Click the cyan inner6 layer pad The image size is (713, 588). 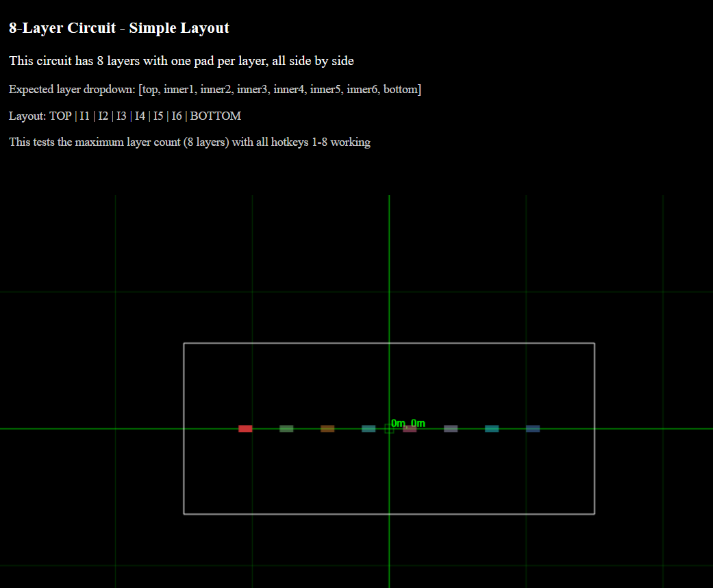(492, 429)
